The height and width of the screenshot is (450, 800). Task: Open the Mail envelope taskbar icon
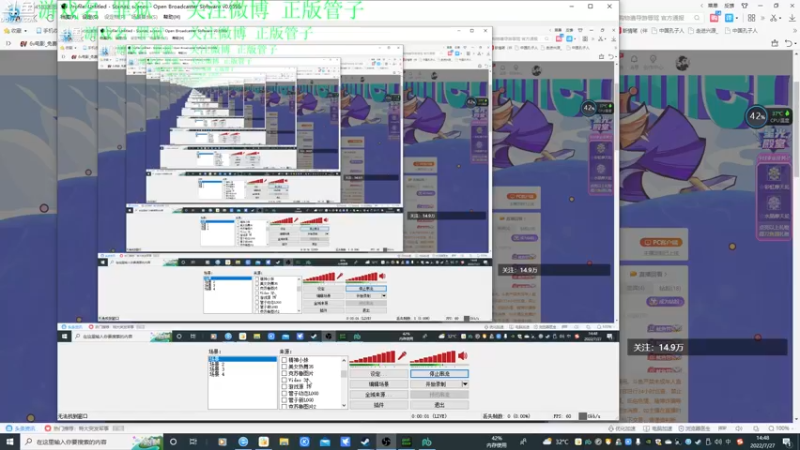coord(324,441)
